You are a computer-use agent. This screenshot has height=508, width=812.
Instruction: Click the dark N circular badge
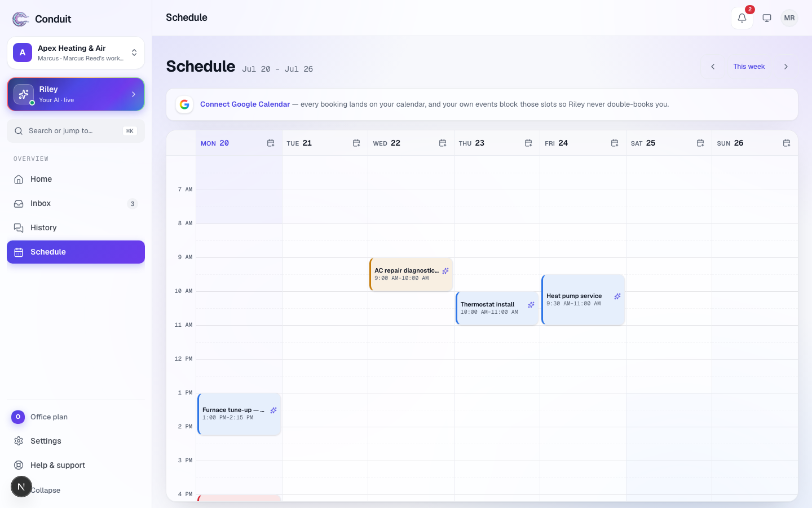pyautogui.click(x=21, y=487)
